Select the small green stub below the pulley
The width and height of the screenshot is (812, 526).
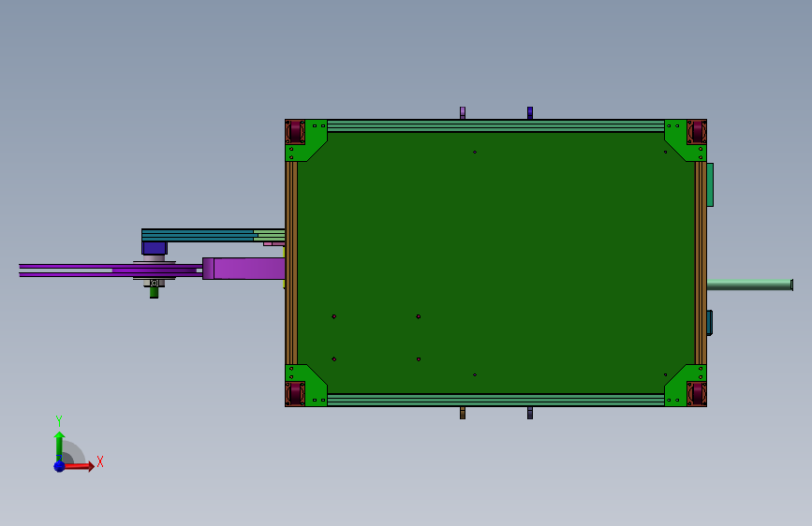point(154,293)
